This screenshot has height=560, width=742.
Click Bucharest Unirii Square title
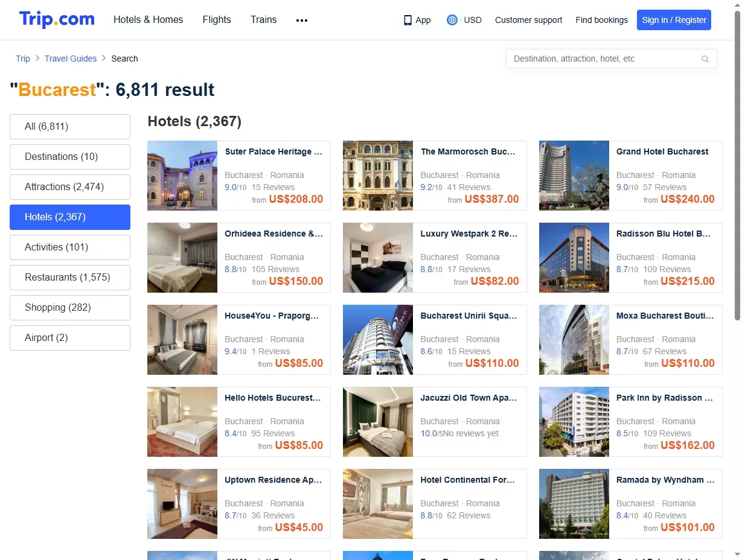(x=469, y=316)
